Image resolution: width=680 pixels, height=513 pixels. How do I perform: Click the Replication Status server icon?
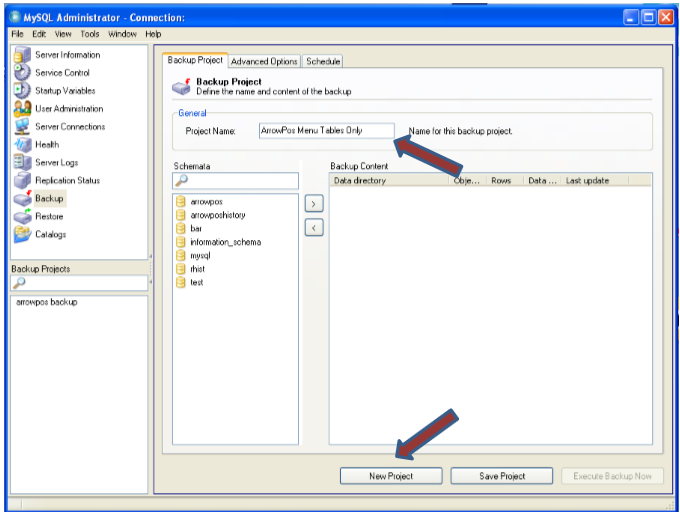tap(22, 180)
